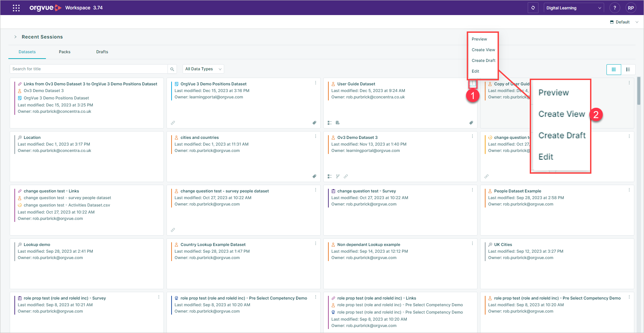644x333 pixels.
Task: Open the OrgVue 3 Demo Positions Dataset card title
Action: 213,84
